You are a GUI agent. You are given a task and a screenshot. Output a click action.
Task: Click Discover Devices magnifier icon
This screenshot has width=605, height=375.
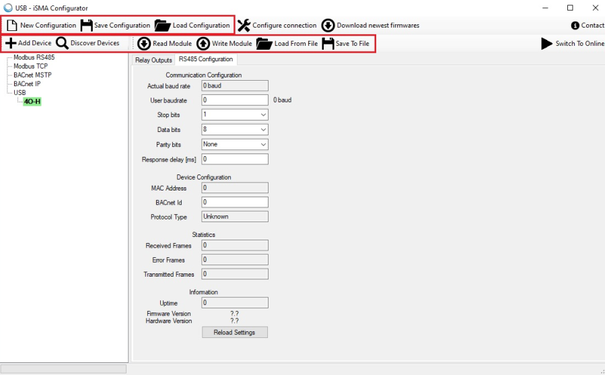click(62, 43)
